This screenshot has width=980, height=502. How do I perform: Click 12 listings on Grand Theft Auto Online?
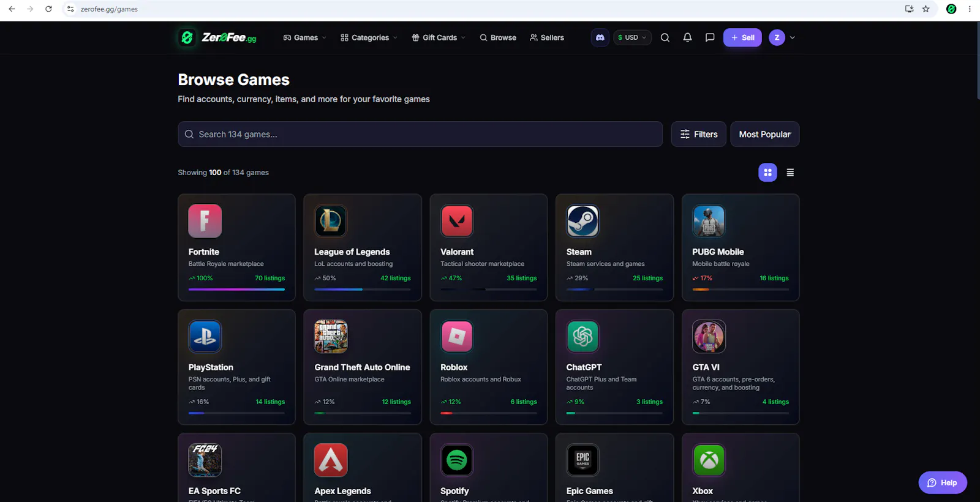(396, 402)
